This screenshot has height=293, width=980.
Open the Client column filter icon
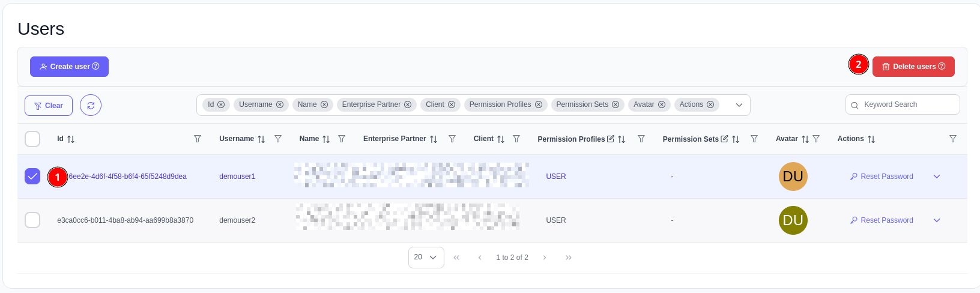(516, 139)
